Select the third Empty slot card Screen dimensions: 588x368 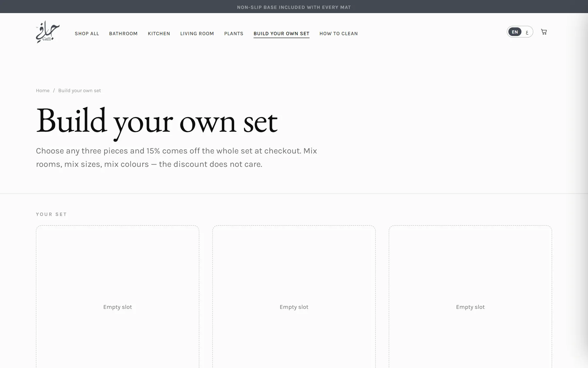[470, 297]
